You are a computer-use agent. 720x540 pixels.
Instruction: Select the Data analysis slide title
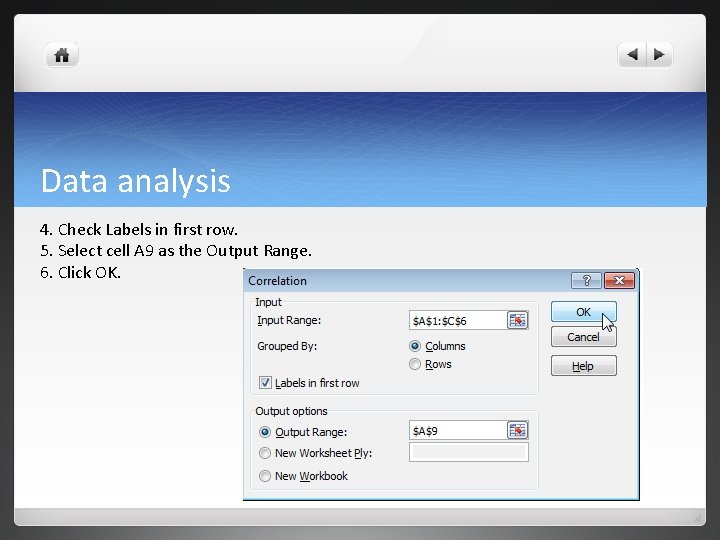pos(135,181)
